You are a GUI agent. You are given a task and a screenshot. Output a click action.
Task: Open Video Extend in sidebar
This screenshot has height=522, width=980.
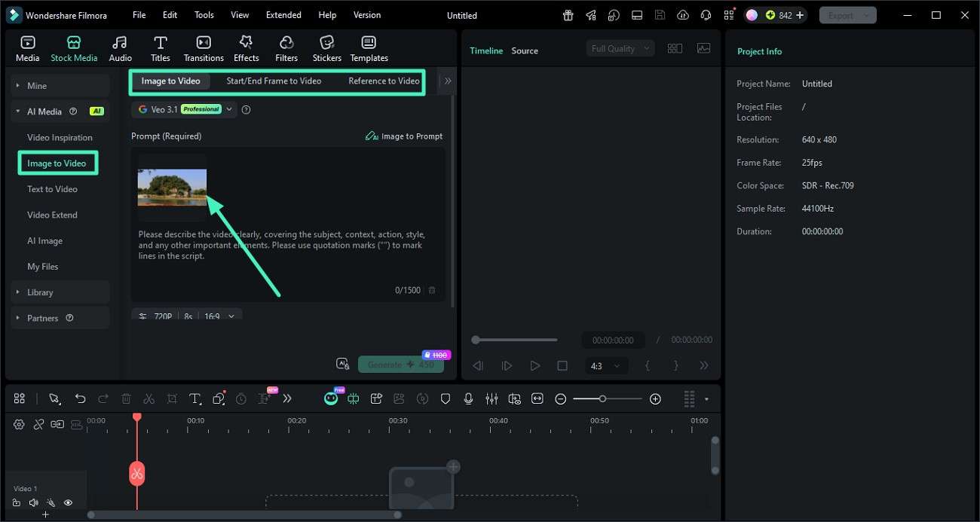[52, 215]
